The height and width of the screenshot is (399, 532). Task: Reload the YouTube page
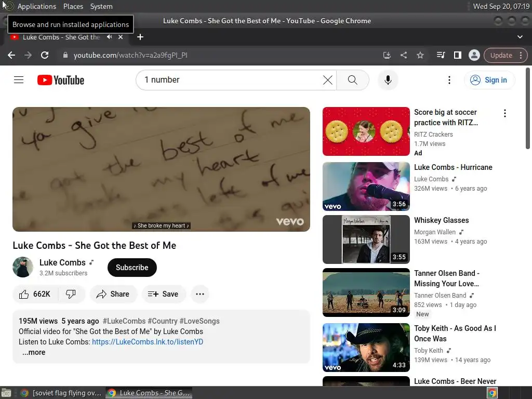pos(45,55)
